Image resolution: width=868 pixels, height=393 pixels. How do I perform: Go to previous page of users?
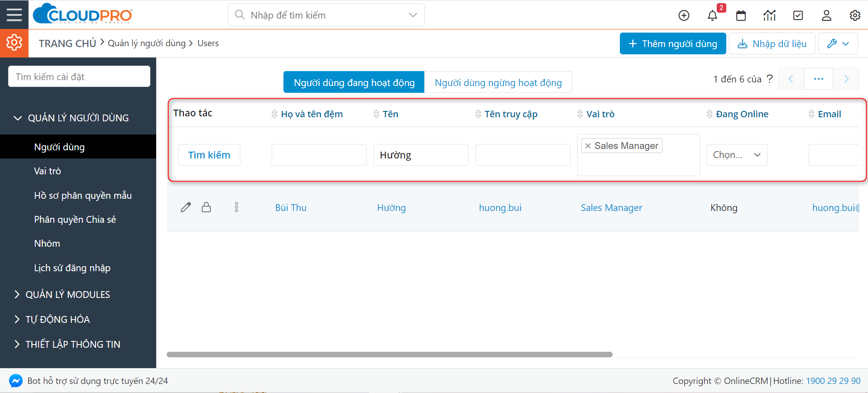tap(791, 79)
